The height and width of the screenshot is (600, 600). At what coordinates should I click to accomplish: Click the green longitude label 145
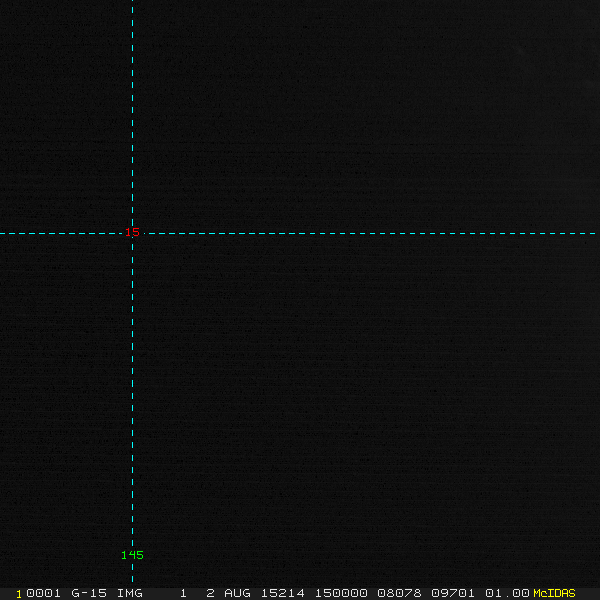pyautogui.click(x=132, y=555)
